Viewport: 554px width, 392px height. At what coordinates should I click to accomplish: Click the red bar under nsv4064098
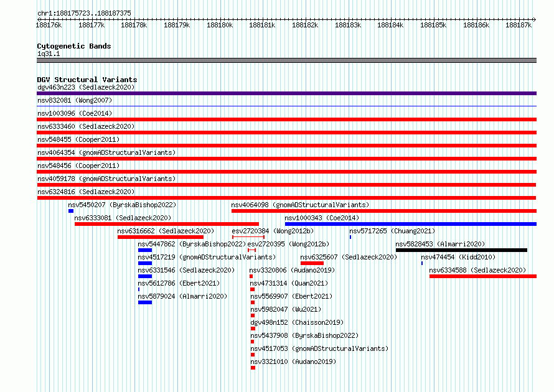pos(384,211)
